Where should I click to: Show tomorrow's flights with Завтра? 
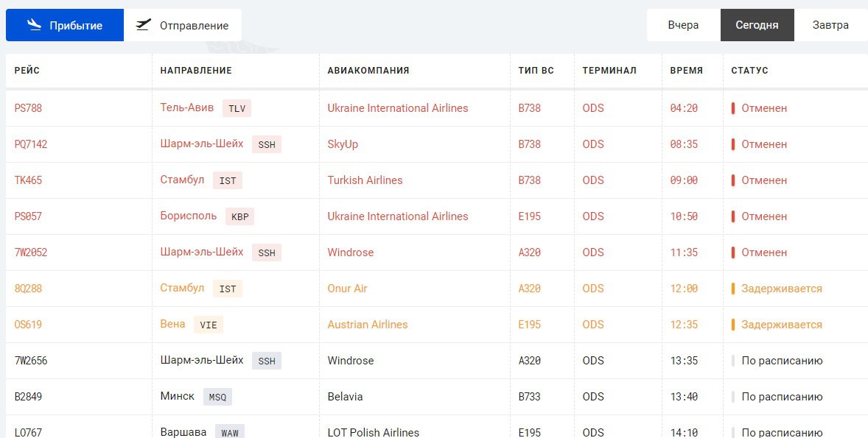pos(830,25)
